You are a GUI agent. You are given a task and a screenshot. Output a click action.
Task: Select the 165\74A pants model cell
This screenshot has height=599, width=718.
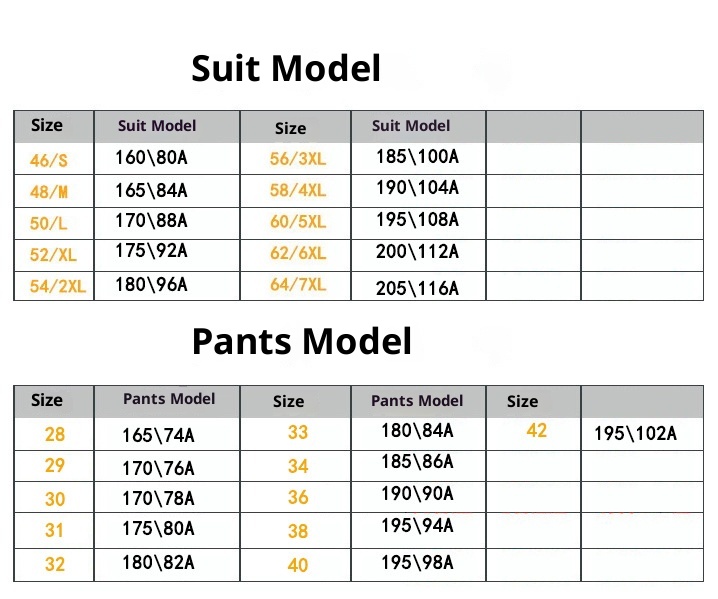point(158,435)
